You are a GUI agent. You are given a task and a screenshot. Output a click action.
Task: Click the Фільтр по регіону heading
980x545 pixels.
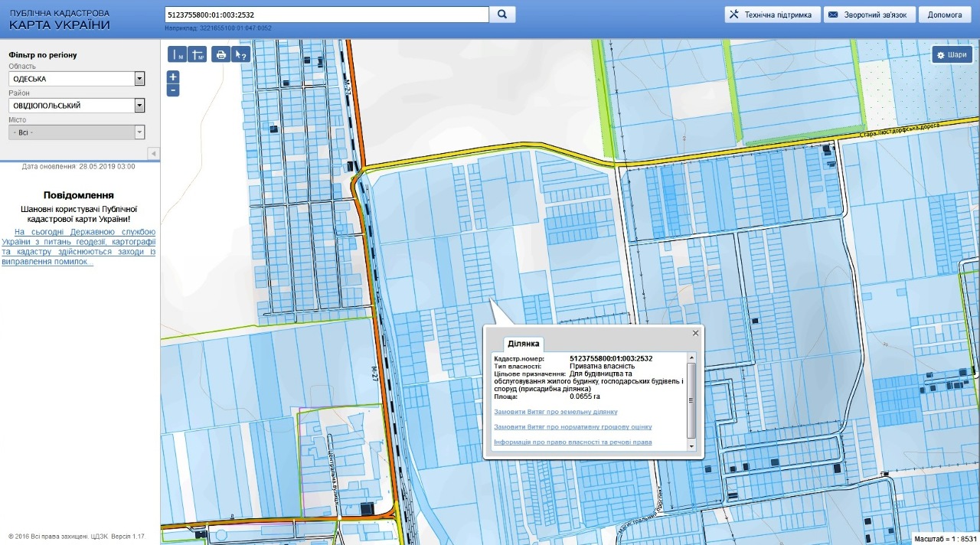(43, 55)
